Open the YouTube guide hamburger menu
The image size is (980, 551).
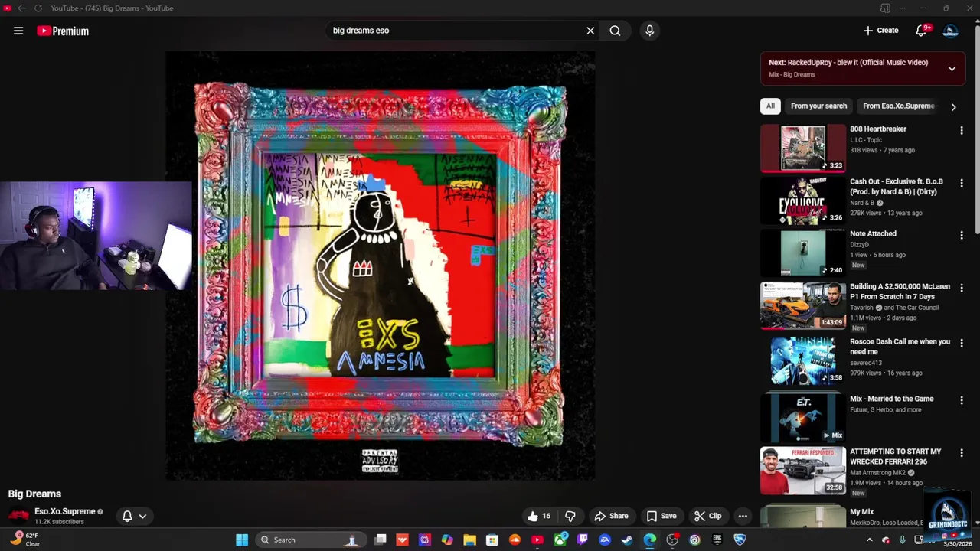pyautogui.click(x=18, y=31)
